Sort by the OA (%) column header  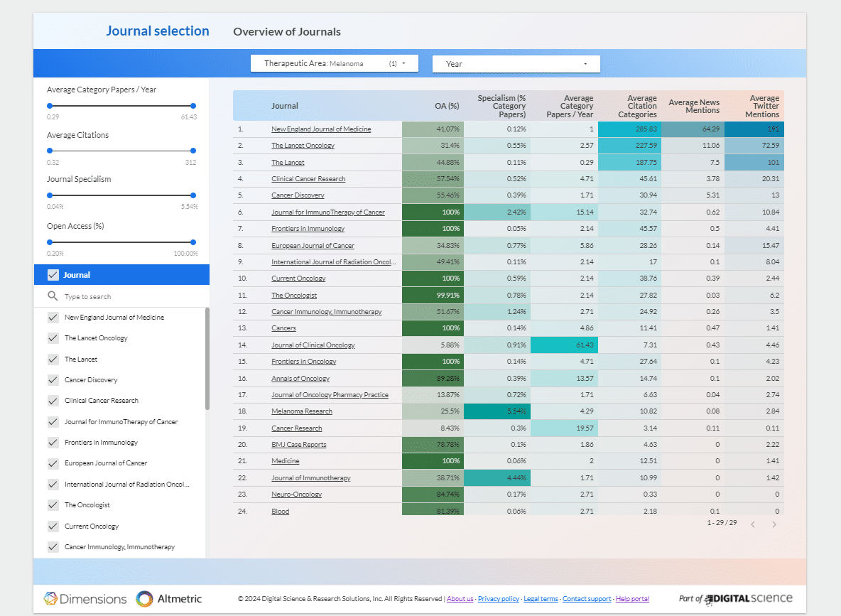click(447, 106)
